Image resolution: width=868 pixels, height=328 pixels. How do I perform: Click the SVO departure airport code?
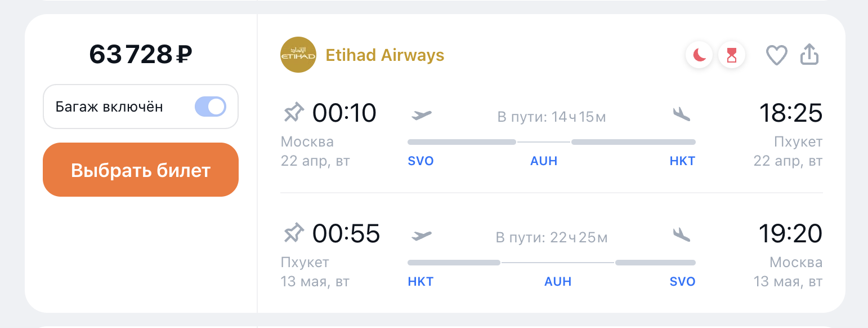tap(420, 161)
